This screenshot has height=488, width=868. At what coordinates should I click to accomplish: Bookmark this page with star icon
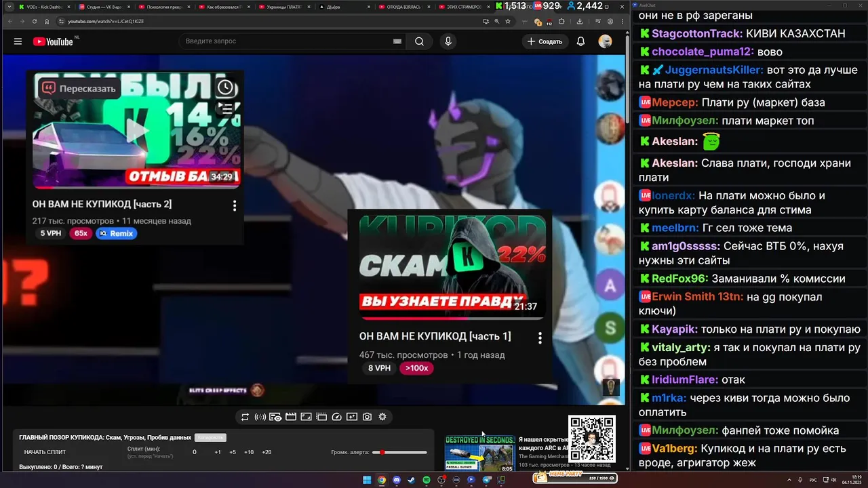pos(509,22)
